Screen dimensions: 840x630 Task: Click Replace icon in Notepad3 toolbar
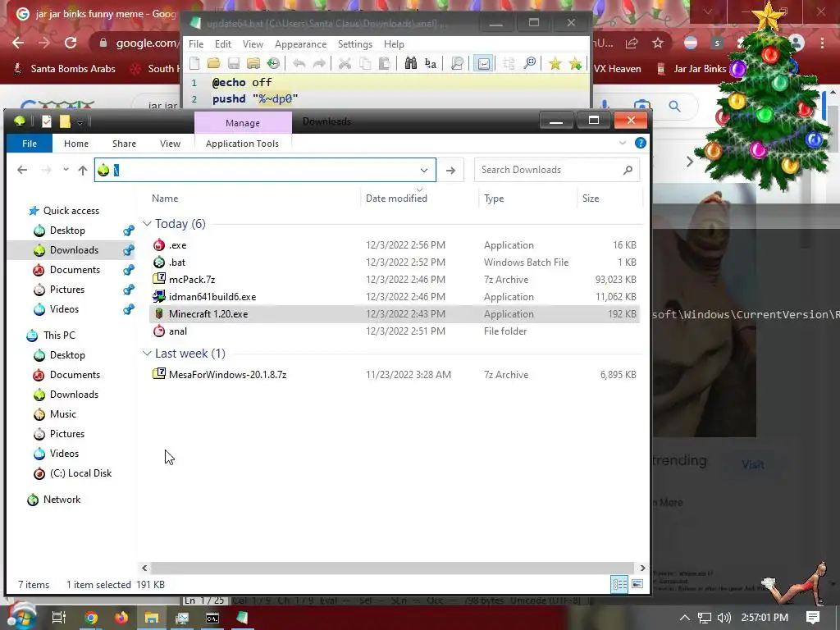click(431, 64)
